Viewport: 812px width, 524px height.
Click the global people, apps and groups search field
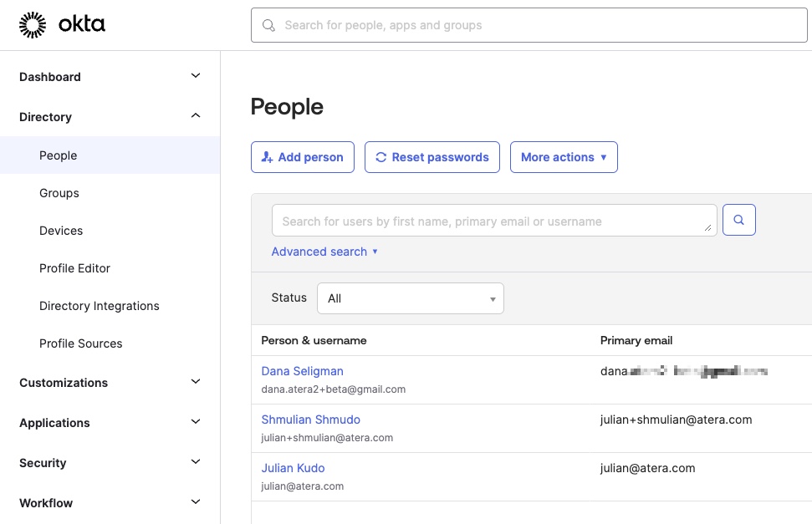pyautogui.click(x=529, y=25)
